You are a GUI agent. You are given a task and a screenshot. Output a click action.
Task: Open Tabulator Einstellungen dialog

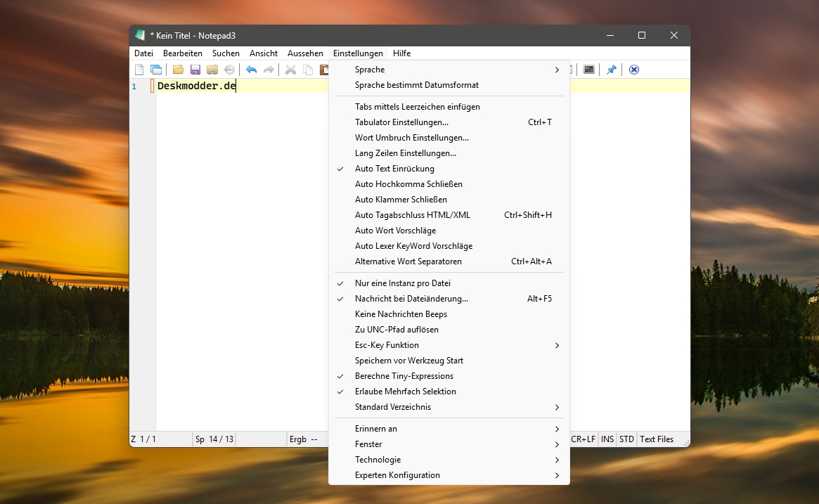[401, 122]
